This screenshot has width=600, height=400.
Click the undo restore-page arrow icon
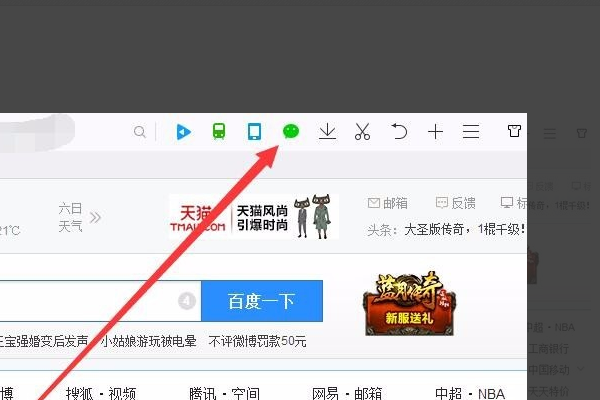point(399,132)
